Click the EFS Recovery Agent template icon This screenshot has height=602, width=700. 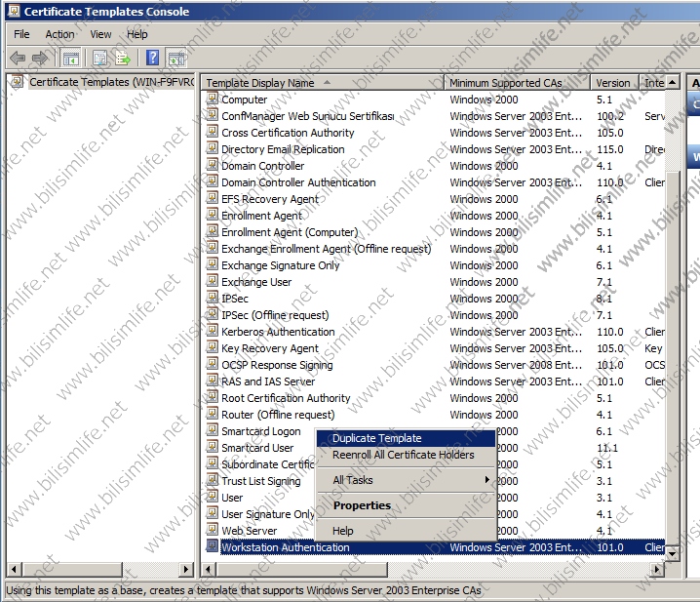[213, 197]
